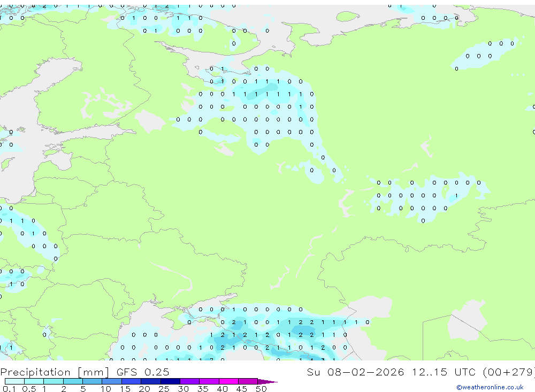Click the 30–35 mm purple legend swatch
Viewport: 535px width, 392px height.
[x=189, y=381]
